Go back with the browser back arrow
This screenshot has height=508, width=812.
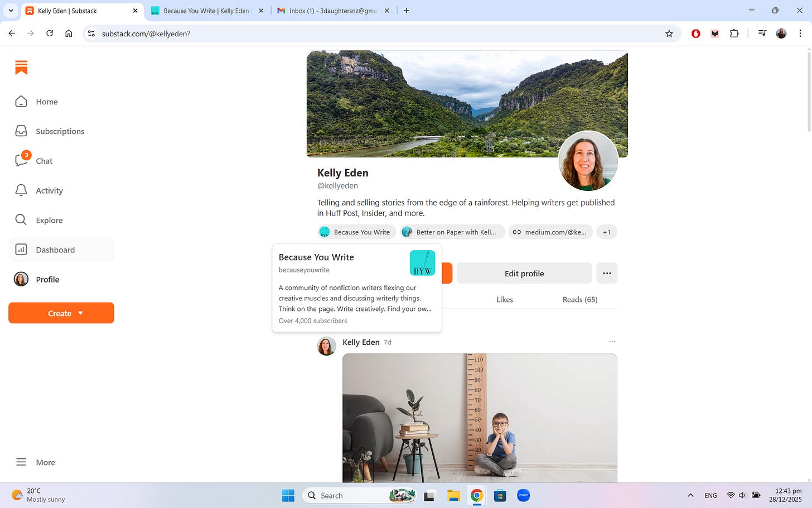(12, 33)
